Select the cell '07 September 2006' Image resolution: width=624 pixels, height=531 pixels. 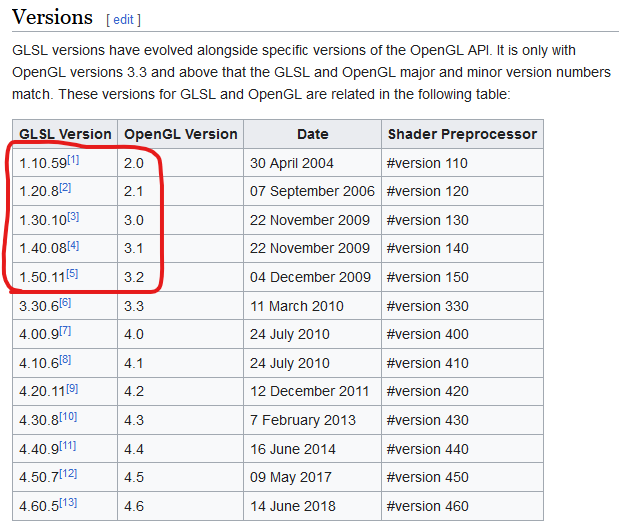coord(313,191)
